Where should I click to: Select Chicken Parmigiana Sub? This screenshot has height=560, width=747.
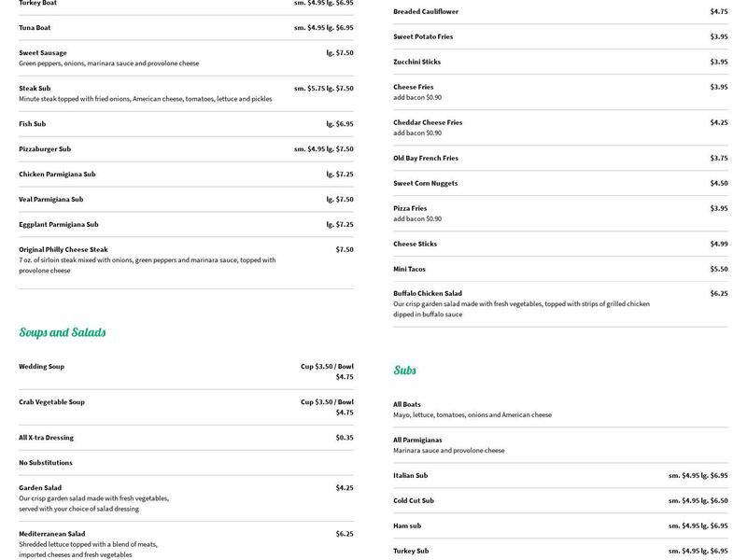click(57, 175)
